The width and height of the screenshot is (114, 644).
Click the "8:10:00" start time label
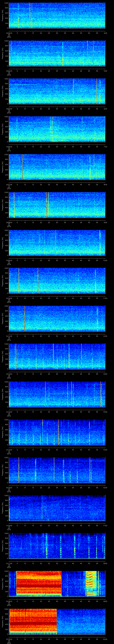[9, 298]
